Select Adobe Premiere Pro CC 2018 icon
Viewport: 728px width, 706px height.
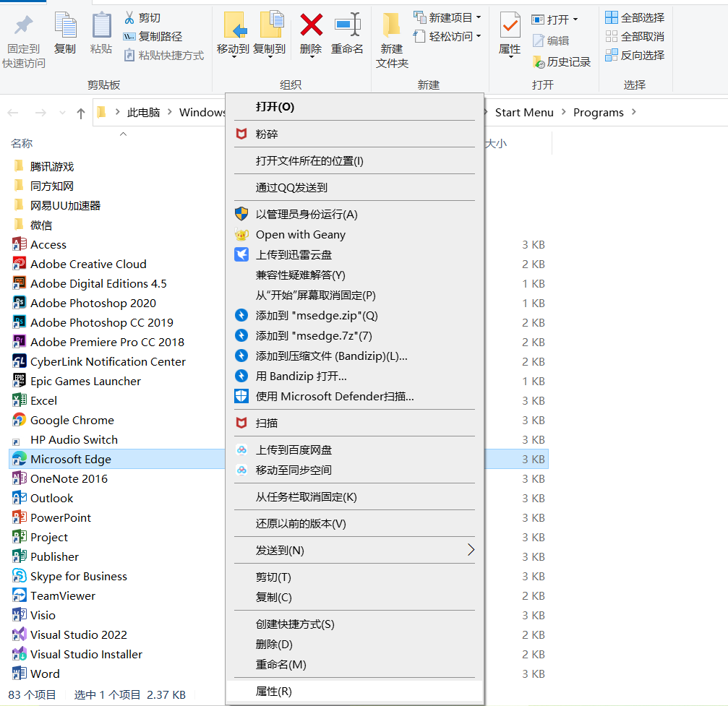pyautogui.click(x=20, y=342)
